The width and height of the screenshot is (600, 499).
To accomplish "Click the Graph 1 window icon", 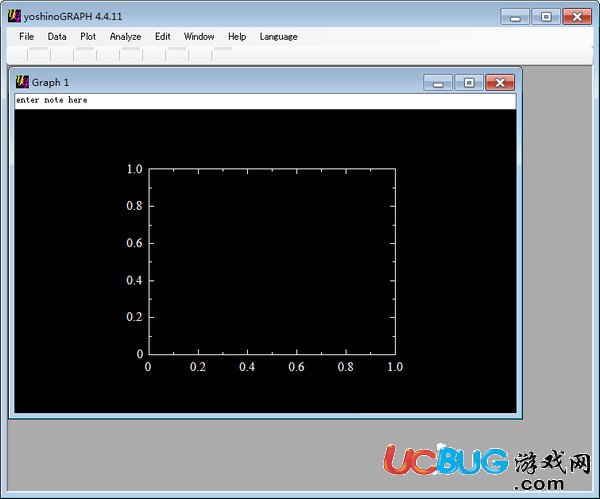I will click(x=22, y=82).
